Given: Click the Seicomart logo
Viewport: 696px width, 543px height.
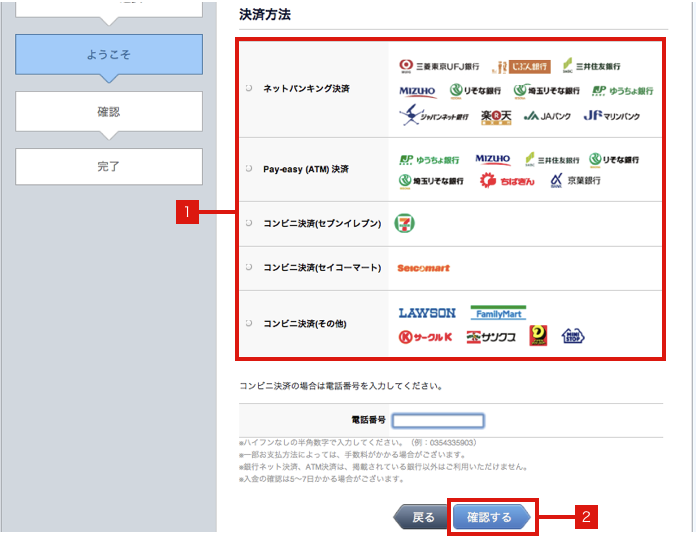Looking at the screenshot, I should click(424, 268).
